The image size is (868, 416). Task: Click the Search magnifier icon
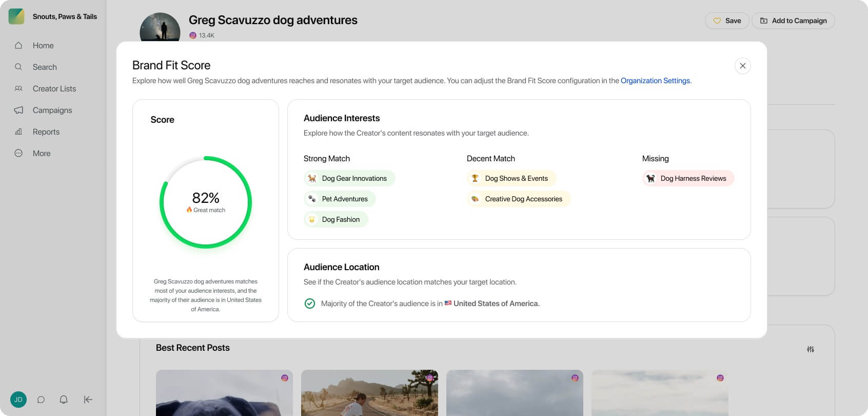(x=18, y=67)
